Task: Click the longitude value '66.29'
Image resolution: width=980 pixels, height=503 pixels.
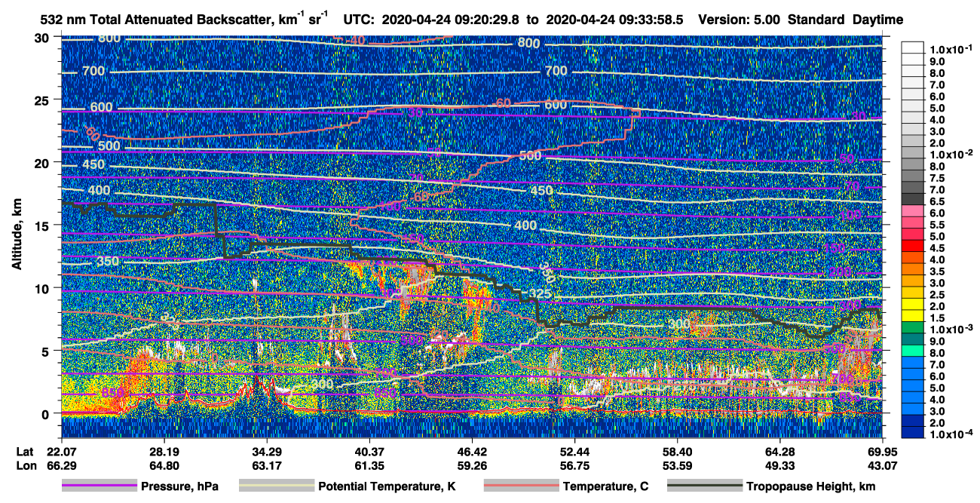Action: click(x=61, y=465)
